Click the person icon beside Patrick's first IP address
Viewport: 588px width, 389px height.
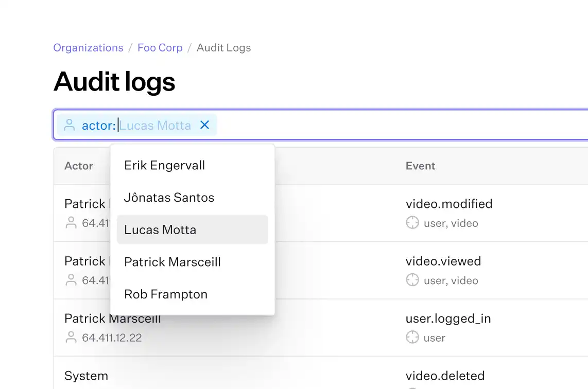pyautogui.click(x=71, y=223)
